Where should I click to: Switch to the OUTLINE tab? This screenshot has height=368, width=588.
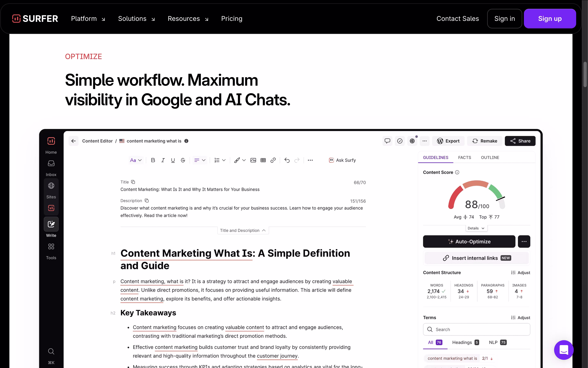(490, 157)
